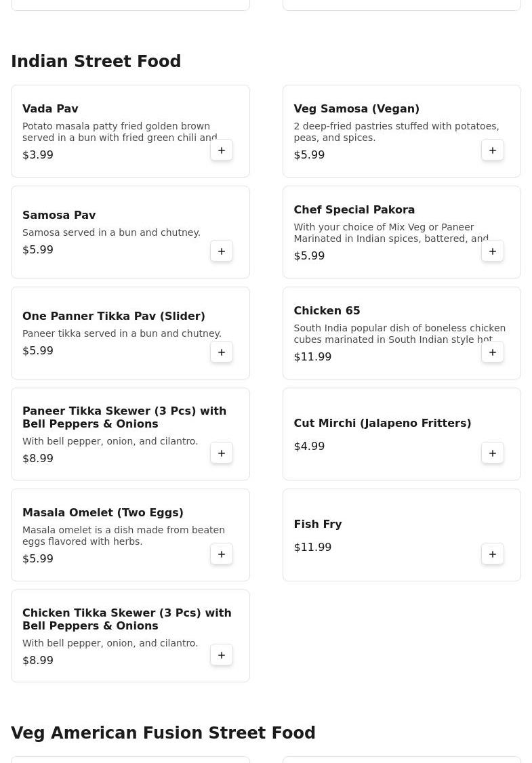Add Cut Mirchi Jalapeno Fritters
Viewport: 532px width, 763px height.
coord(493,453)
